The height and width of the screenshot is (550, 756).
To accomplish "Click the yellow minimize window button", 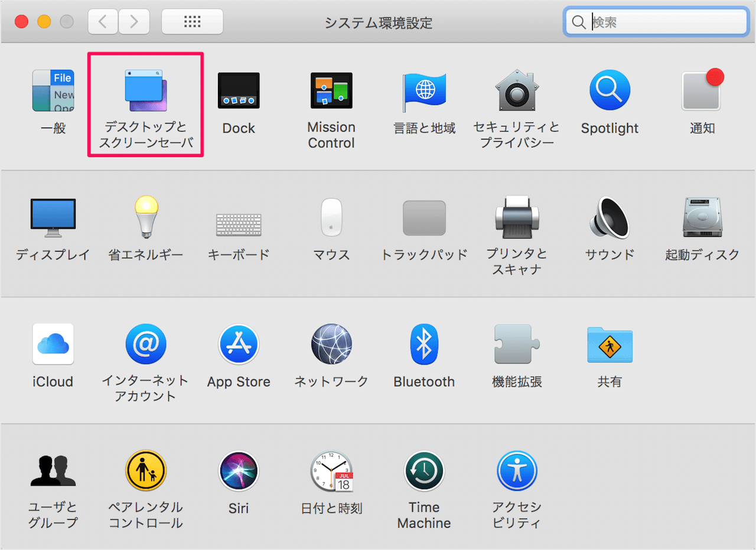I will click(44, 22).
